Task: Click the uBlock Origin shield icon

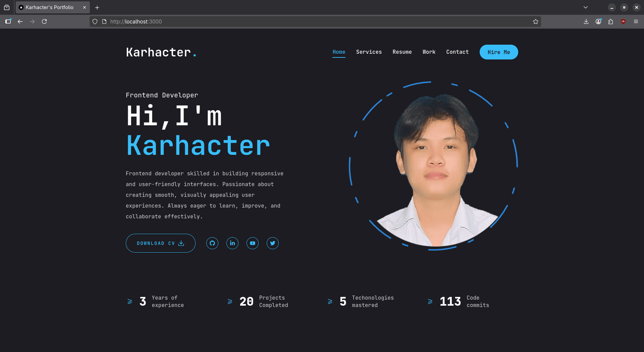Action: [623, 21]
